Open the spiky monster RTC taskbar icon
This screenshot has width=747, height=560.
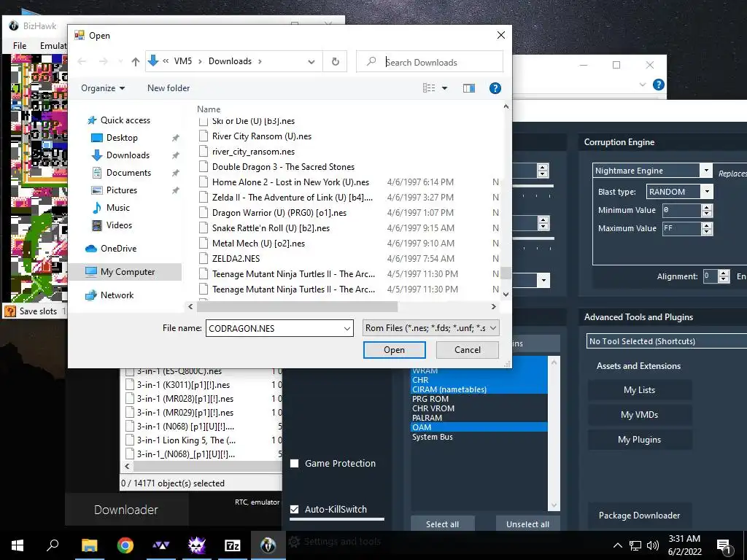point(196,545)
